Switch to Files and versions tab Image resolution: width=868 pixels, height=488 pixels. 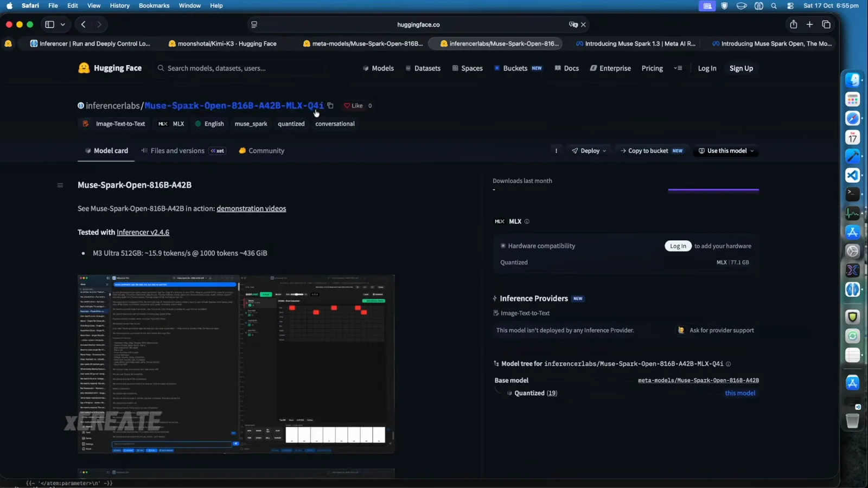pyautogui.click(x=183, y=151)
